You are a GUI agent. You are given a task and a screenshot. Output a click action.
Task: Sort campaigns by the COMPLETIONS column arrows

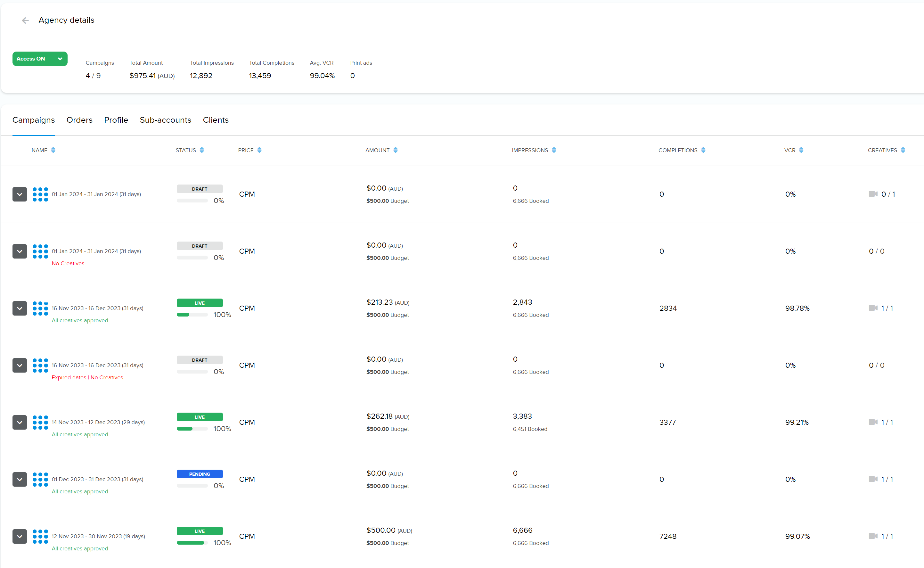click(x=703, y=150)
